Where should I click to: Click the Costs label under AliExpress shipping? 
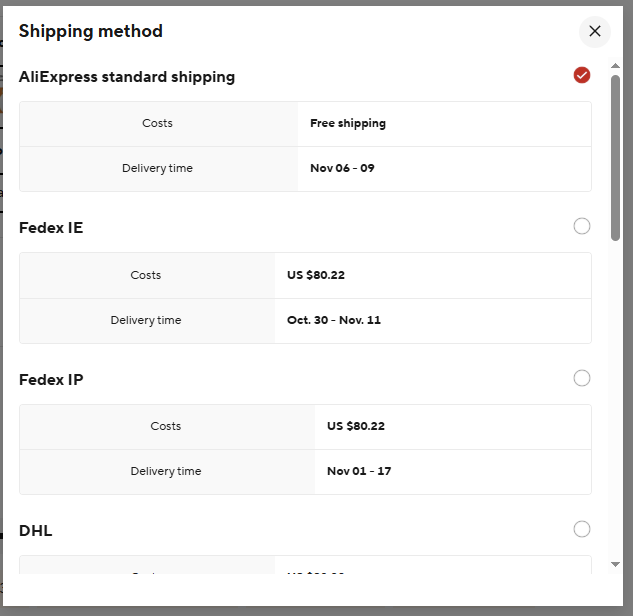(157, 124)
